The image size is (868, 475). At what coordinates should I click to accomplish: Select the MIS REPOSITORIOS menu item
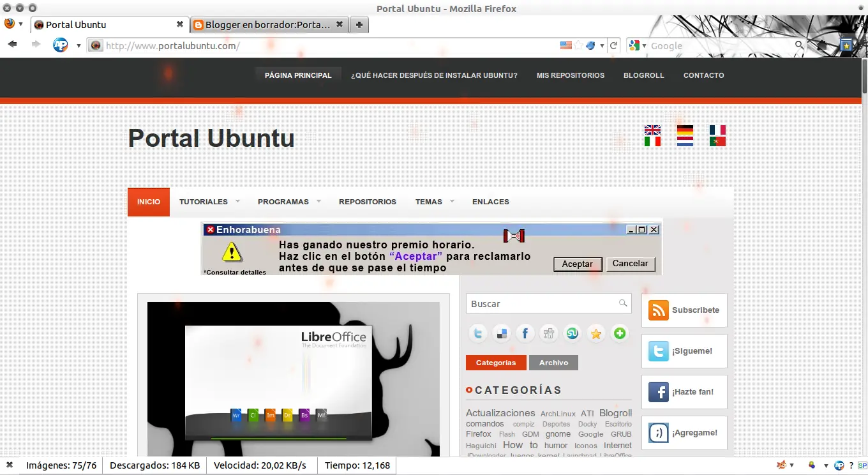point(570,75)
